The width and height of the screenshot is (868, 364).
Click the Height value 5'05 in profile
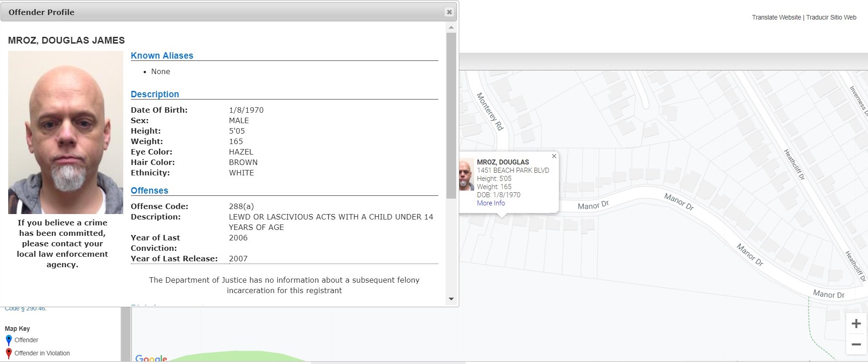[237, 131]
